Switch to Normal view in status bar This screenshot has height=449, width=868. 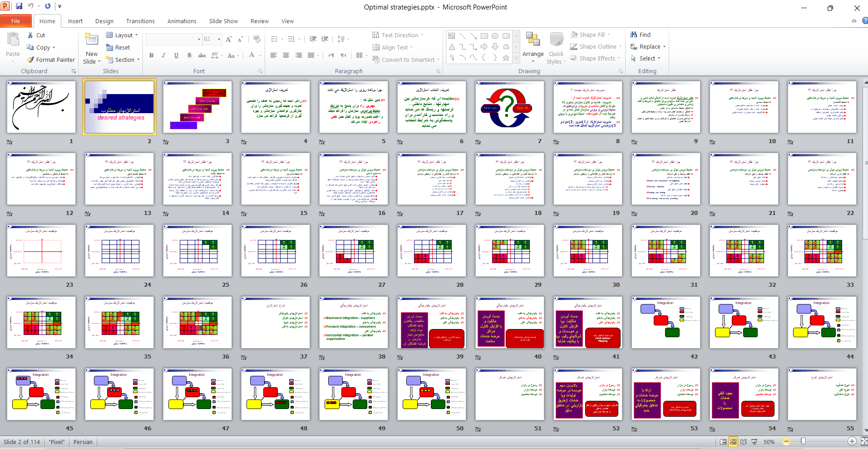pos(723,442)
